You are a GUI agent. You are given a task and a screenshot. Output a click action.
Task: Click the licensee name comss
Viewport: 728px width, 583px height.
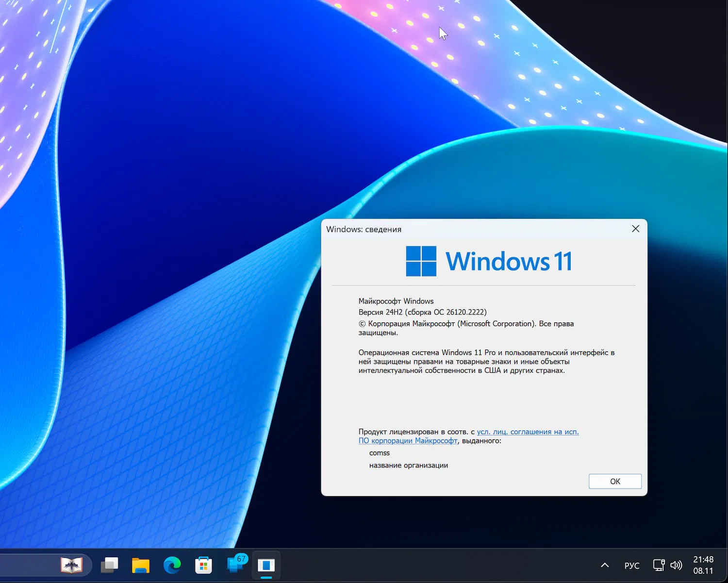coord(379,452)
